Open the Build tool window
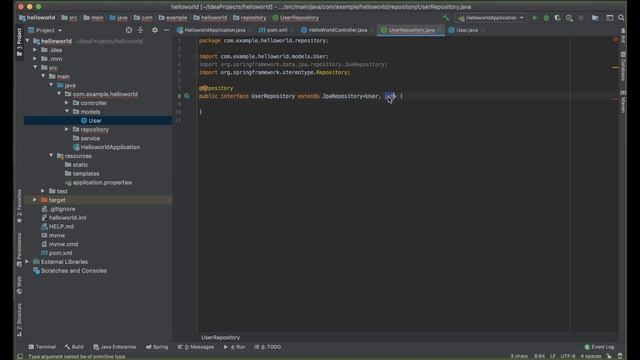 click(x=74, y=347)
